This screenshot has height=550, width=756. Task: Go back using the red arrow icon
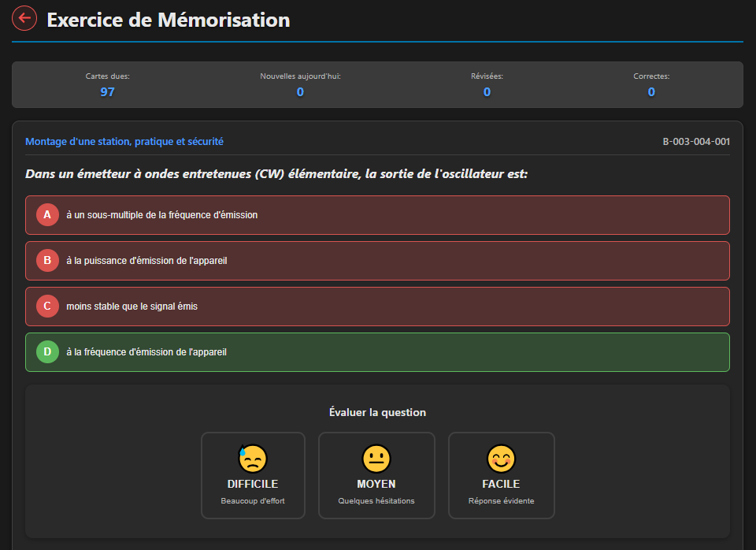tap(24, 18)
